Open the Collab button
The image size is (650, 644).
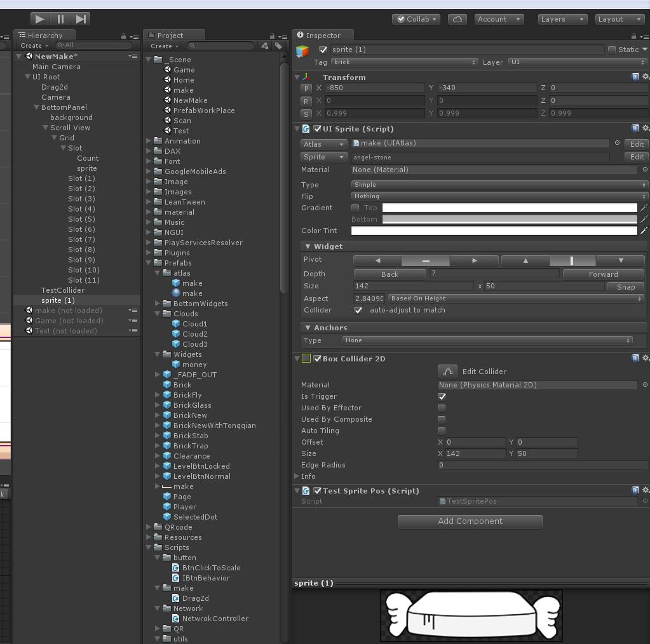416,19
